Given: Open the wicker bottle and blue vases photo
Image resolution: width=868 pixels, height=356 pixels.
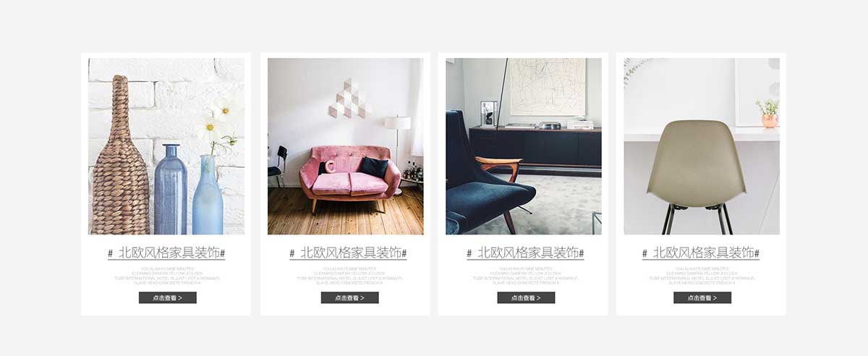Looking at the screenshot, I should click(166, 146).
